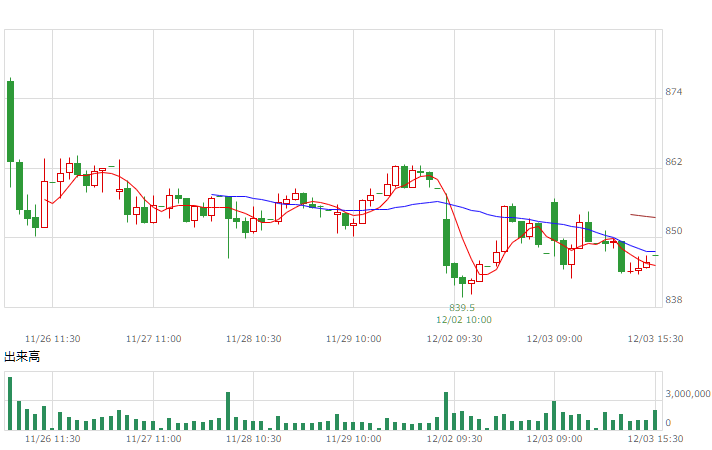Select the tall green first candlestick near 874
This screenshot has width=712, height=450.
click(10, 121)
